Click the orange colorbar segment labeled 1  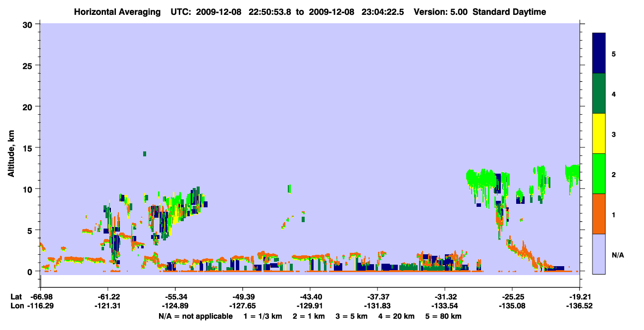tap(599, 214)
